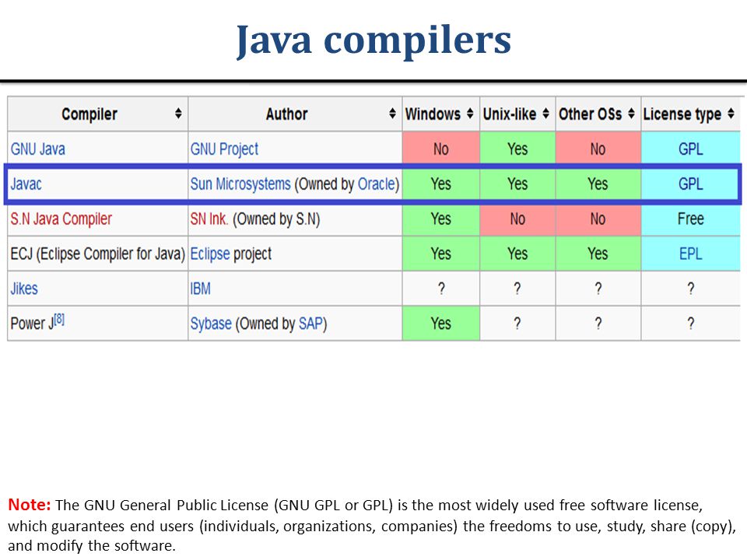Click Jikes' Unix-like '?' cell

coord(517,289)
